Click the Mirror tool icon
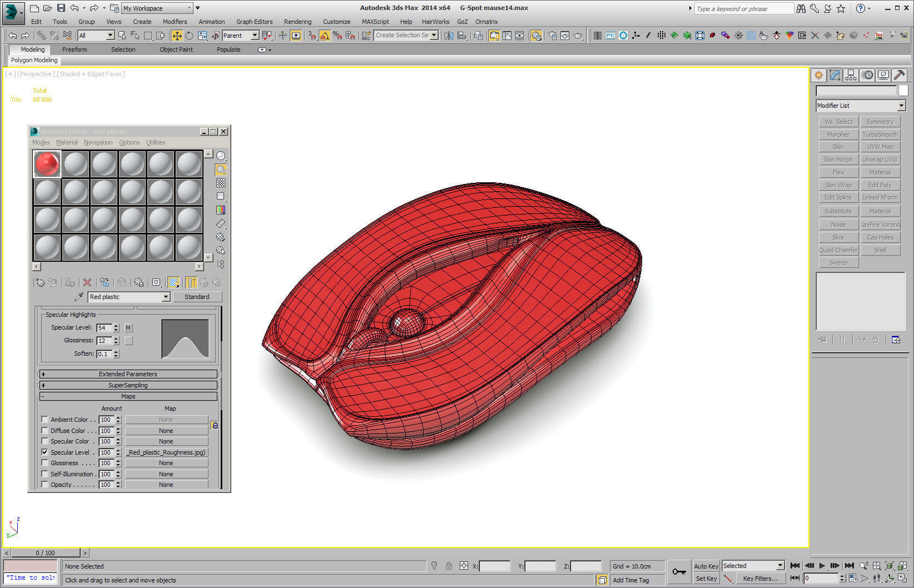 (449, 36)
